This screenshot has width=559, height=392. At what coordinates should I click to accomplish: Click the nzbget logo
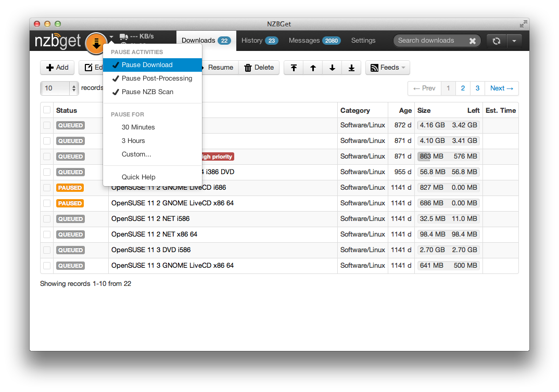pos(58,41)
